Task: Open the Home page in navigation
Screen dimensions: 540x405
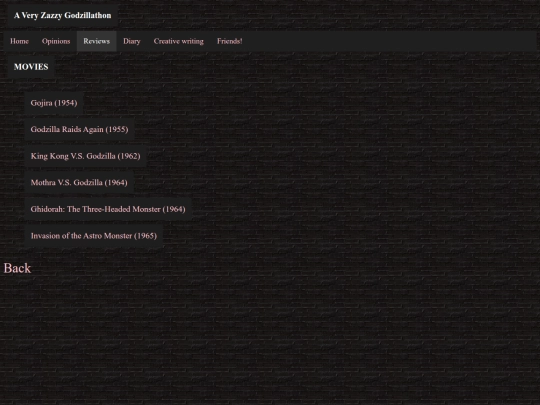Action: coord(19,41)
